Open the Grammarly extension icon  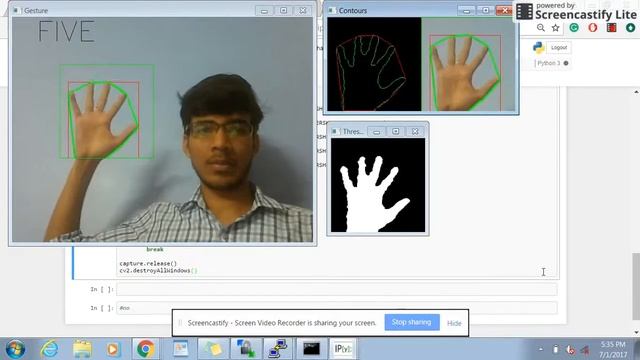[574, 28]
